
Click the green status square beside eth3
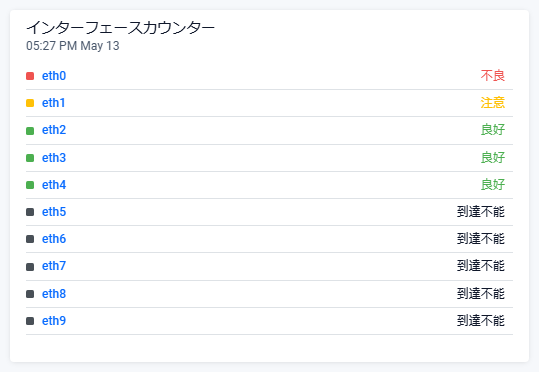click(x=30, y=158)
